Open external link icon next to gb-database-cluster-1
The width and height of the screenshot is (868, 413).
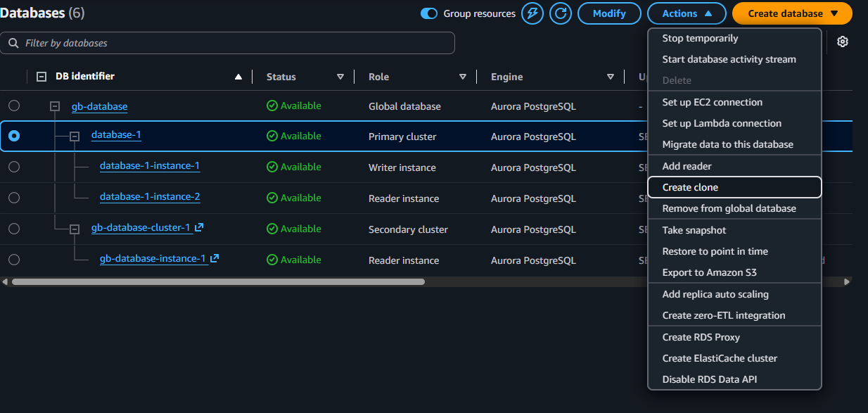pyautogui.click(x=199, y=228)
